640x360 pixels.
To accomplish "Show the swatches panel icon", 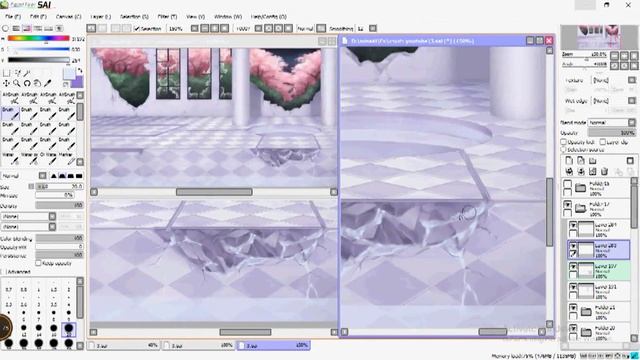I will (x=49, y=28).
